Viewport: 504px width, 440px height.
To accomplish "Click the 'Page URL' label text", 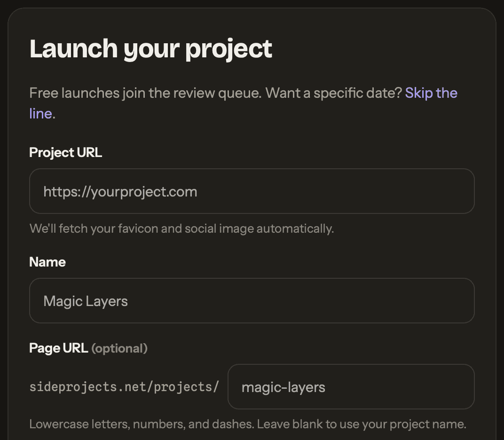I will coord(58,348).
